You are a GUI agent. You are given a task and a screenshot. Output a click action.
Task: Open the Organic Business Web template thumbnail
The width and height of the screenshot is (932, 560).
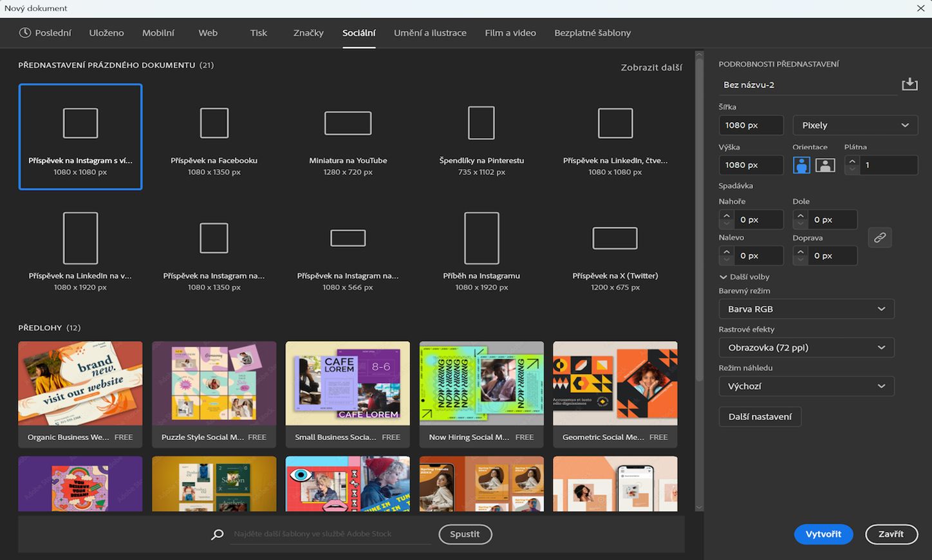tap(80, 383)
